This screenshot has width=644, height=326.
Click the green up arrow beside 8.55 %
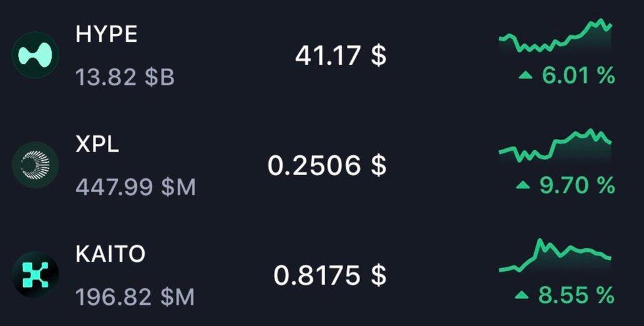coord(523,295)
